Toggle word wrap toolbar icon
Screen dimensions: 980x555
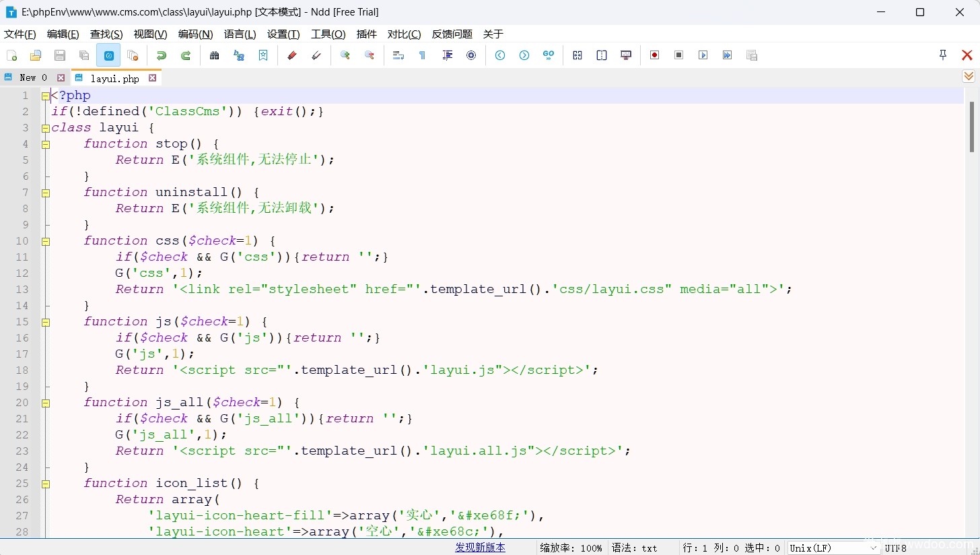[x=398, y=55]
